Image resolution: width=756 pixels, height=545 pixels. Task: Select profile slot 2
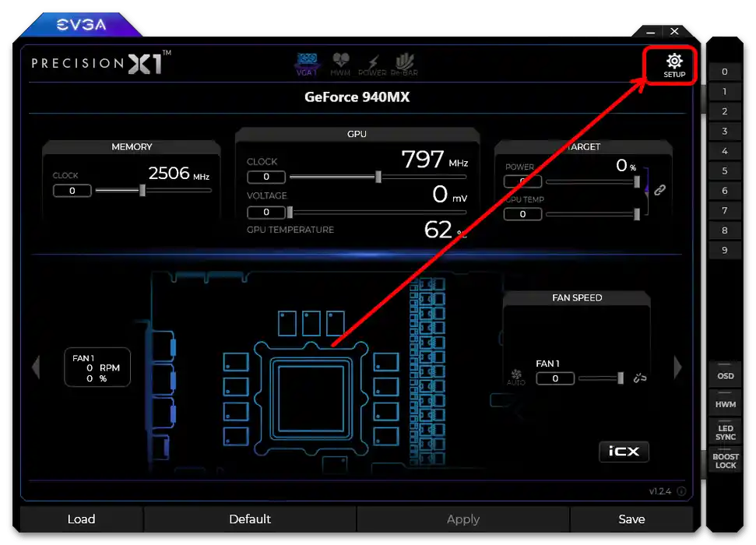tap(725, 111)
